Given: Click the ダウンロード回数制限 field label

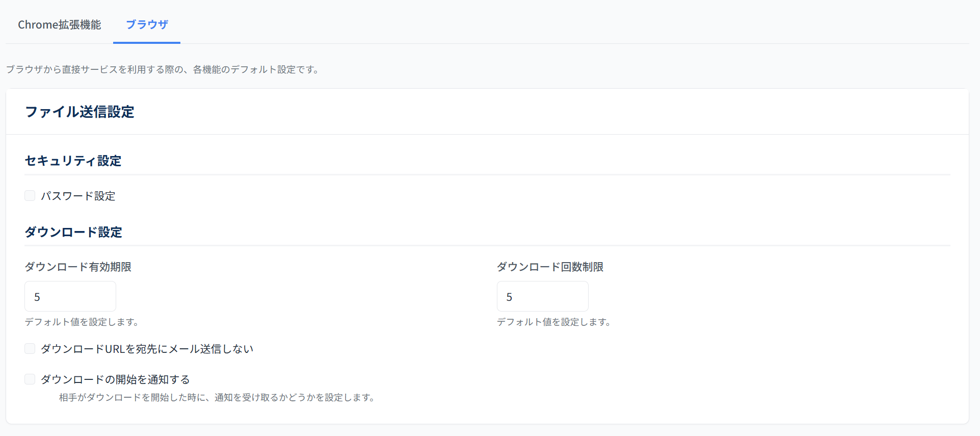Looking at the screenshot, I should [550, 267].
